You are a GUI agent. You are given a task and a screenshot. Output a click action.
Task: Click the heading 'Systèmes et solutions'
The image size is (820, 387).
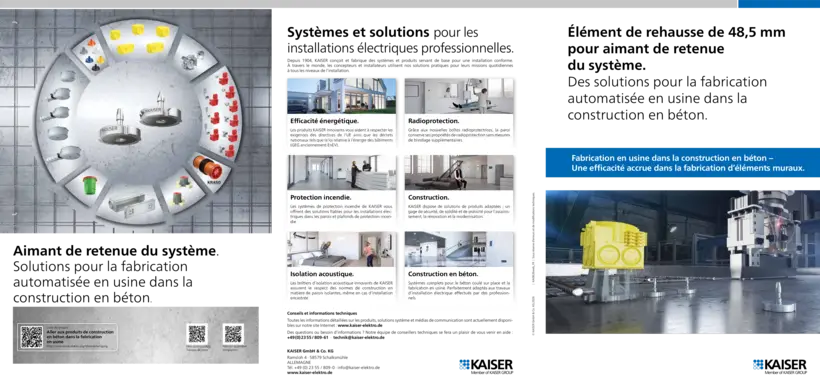click(x=358, y=32)
